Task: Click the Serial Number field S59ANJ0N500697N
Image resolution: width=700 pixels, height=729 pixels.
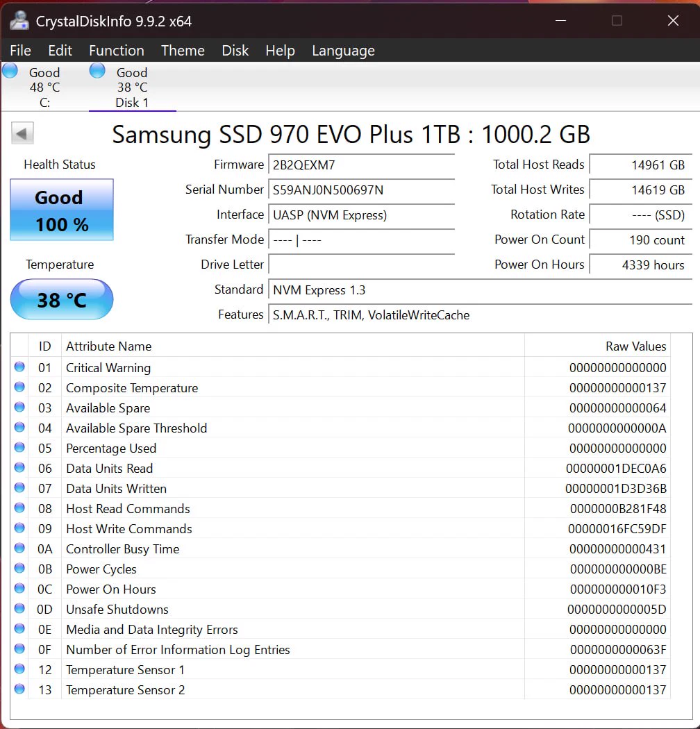Action: 361,190
